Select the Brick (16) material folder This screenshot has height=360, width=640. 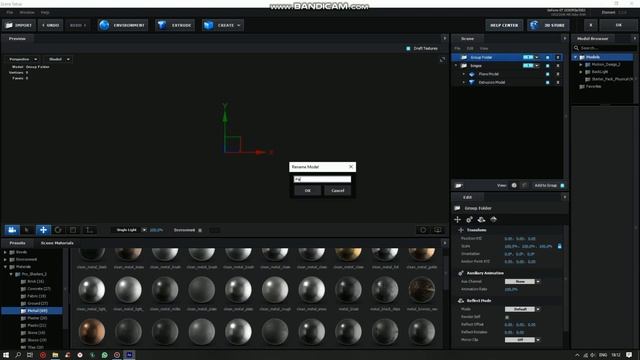click(33, 282)
